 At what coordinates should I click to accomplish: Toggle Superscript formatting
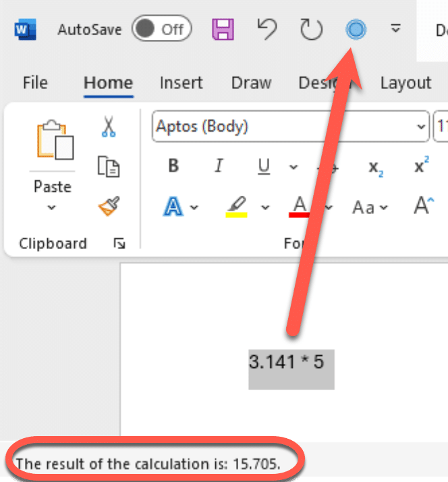click(x=421, y=165)
